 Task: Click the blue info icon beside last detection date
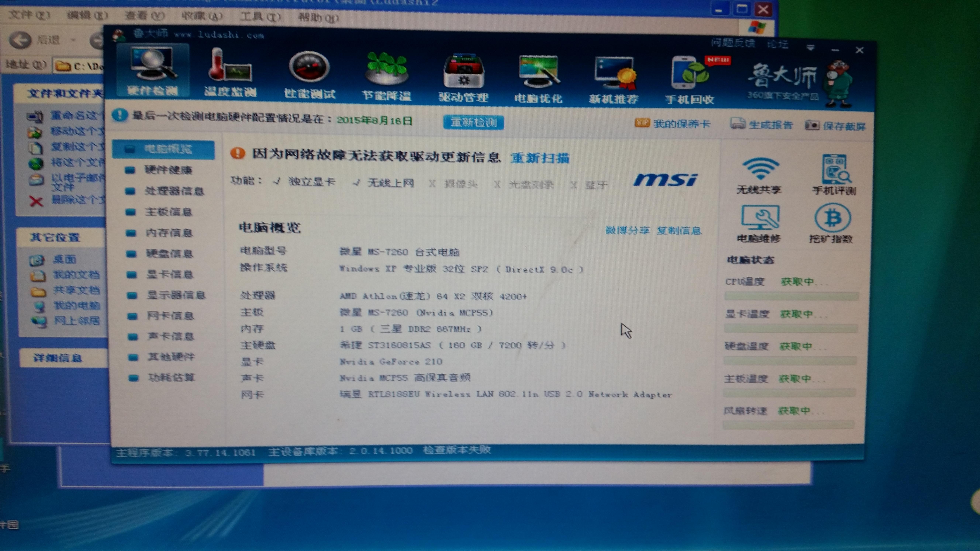tap(120, 115)
